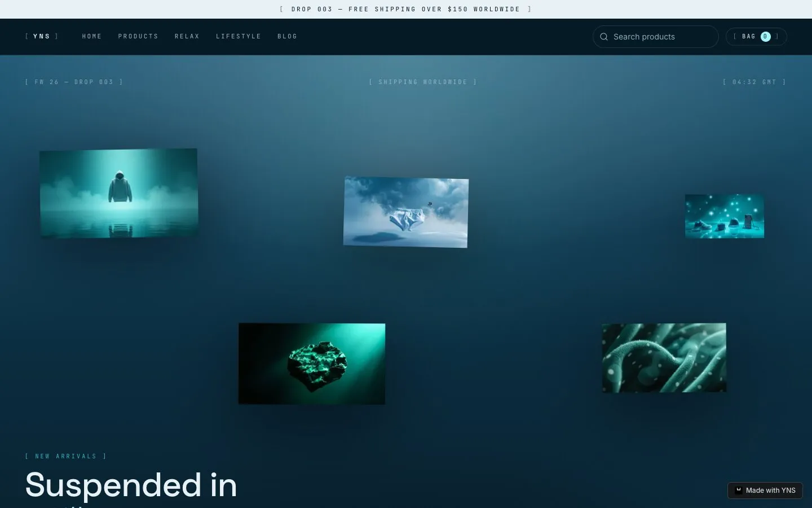This screenshot has height=508, width=812.
Task: Click the bag item count badge
Action: click(765, 37)
